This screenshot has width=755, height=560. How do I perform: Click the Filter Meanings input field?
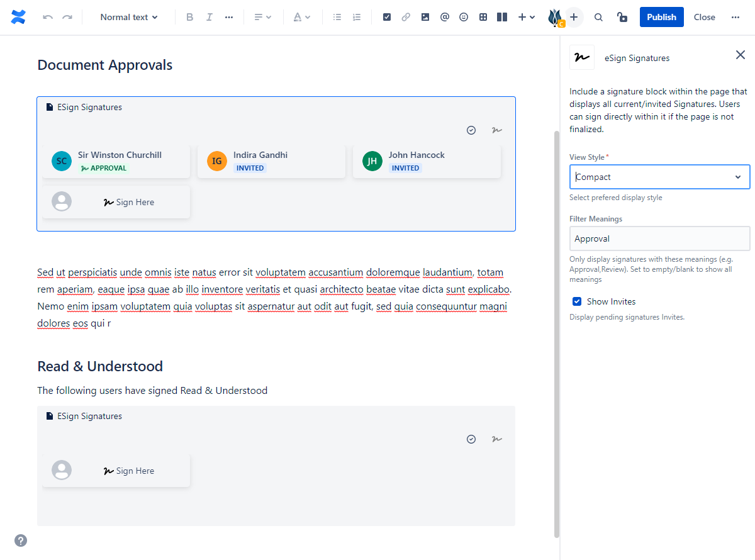click(x=659, y=238)
